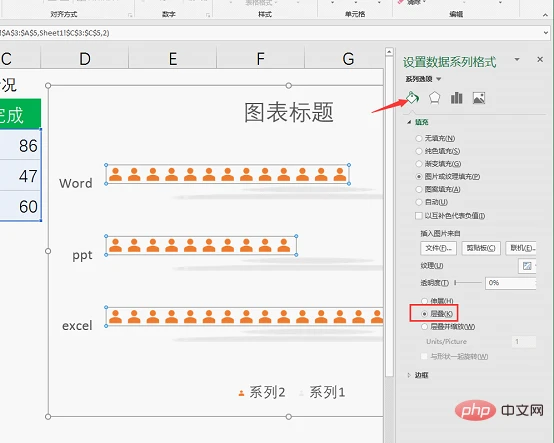
Task: Select column F header
Action: point(260,59)
